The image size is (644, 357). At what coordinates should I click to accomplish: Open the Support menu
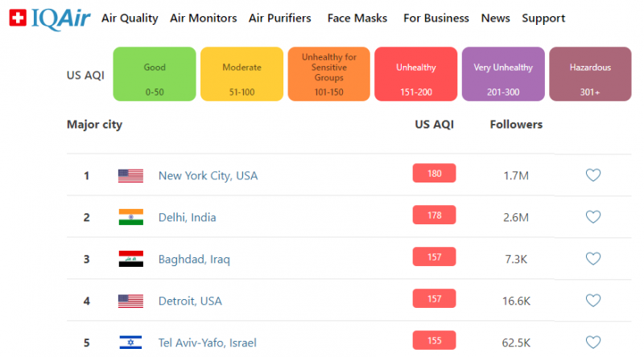pyautogui.click(x=543, y=18)
